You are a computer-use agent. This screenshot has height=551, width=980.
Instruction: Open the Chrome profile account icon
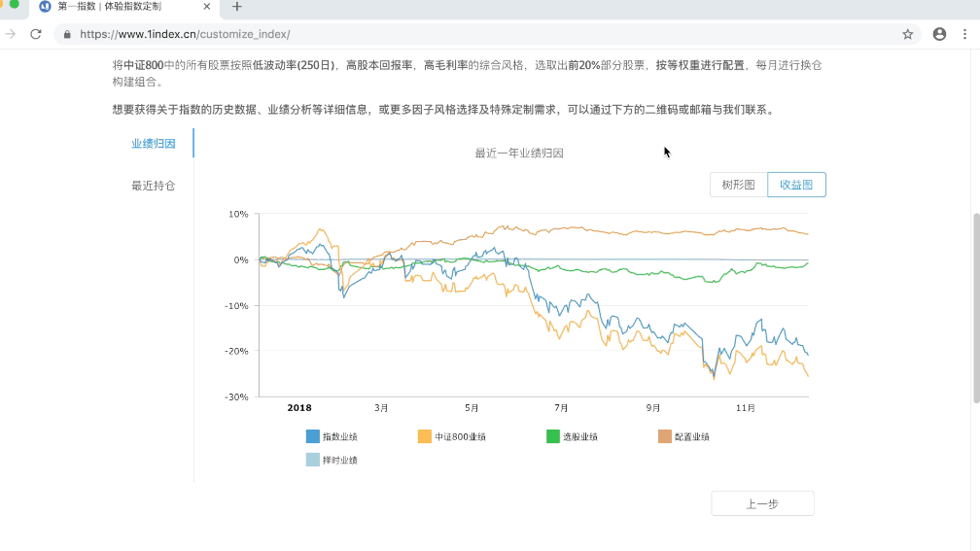(x=939, y=34)
